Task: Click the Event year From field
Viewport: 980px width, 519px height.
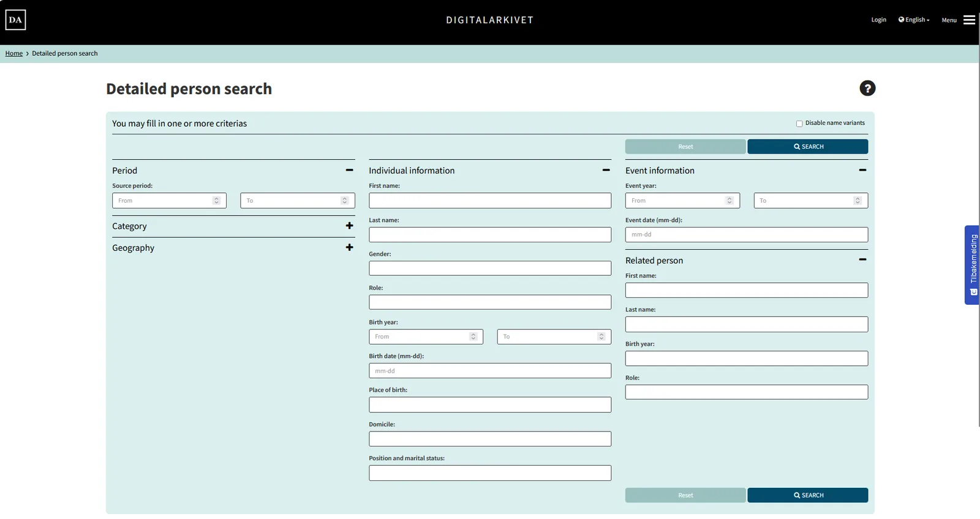Action: (x=682, y=201)
